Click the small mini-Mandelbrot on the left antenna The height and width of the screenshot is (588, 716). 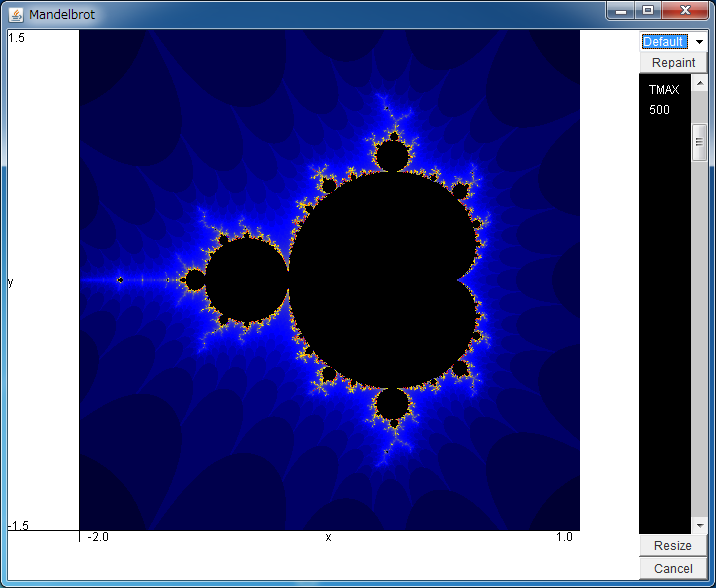click(x=120, y=280)
